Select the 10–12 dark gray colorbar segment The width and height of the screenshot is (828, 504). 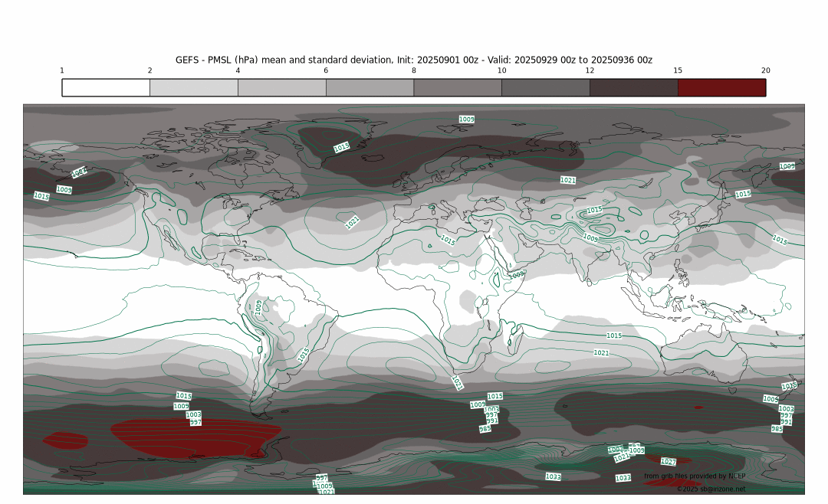545,87
